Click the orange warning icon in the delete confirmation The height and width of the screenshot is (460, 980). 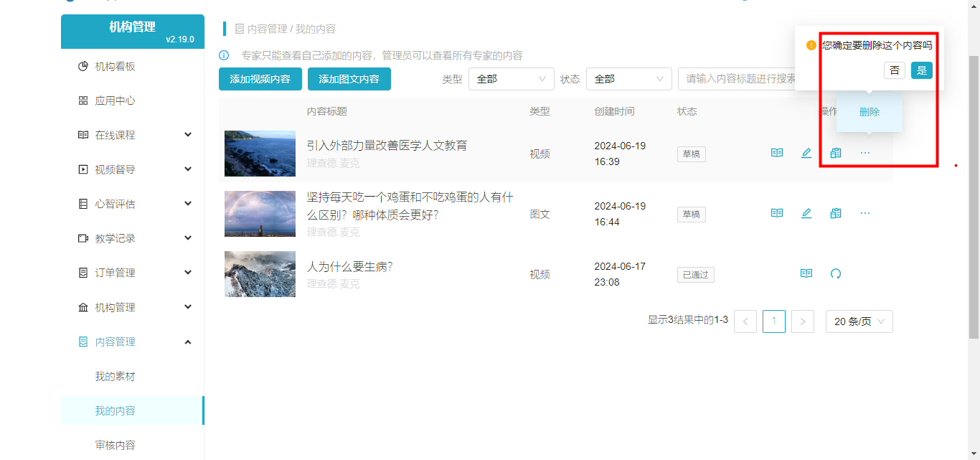(x=811, y=45)
